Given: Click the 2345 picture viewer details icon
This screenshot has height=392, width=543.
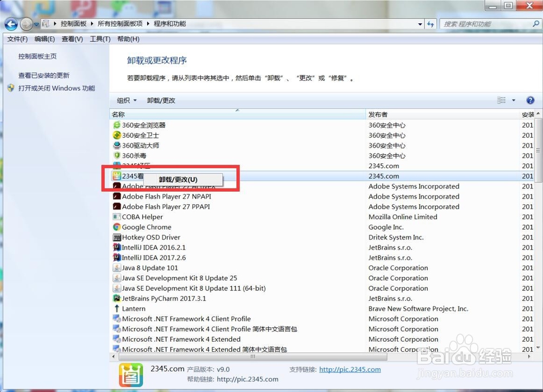Looking at the screenshot, I should click(131, 375).
